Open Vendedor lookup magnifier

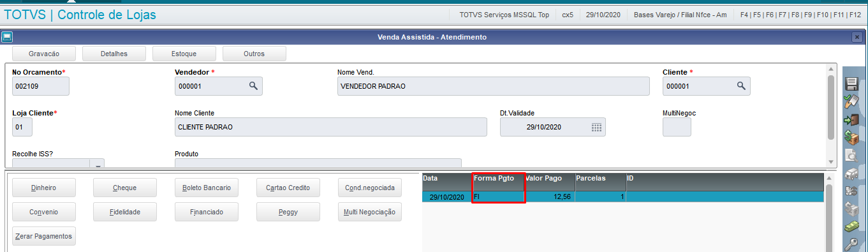(253, 85)
